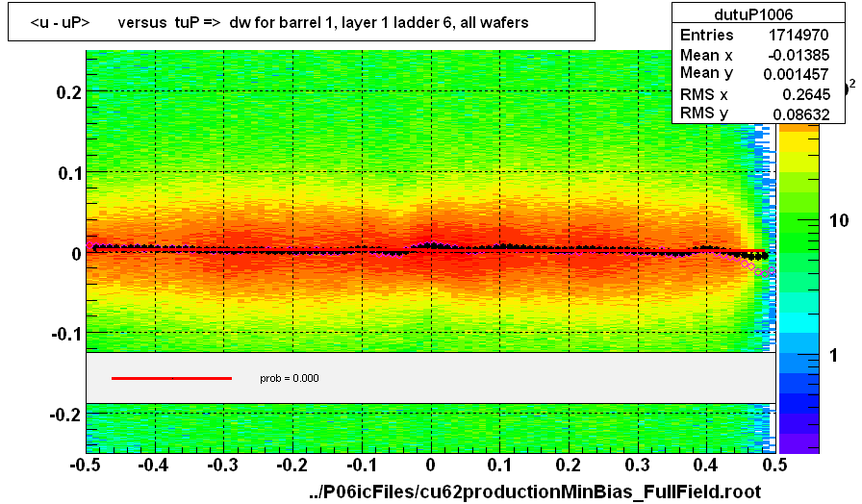Viewport: 862px width, 504px height.
Task: Click the x-axis file name label
Action: (535, 491)
